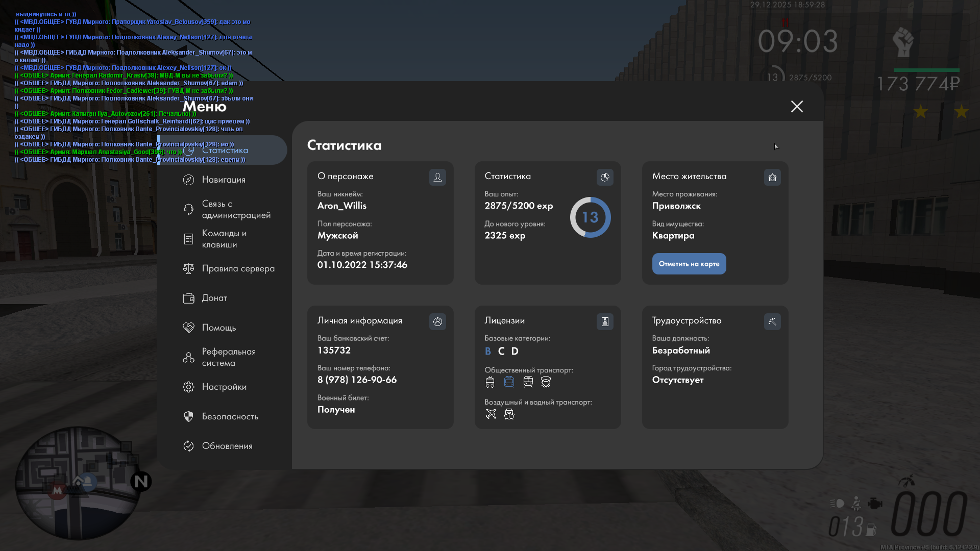980x551 pixels.
Task: Open the Донат menu item
Action: pyautogui.click(x=214, y=298)
